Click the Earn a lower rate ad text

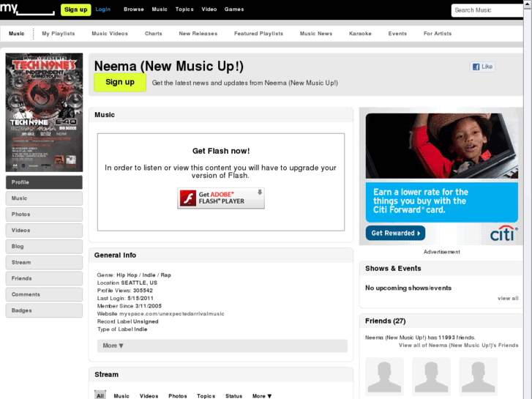point(421,201)
